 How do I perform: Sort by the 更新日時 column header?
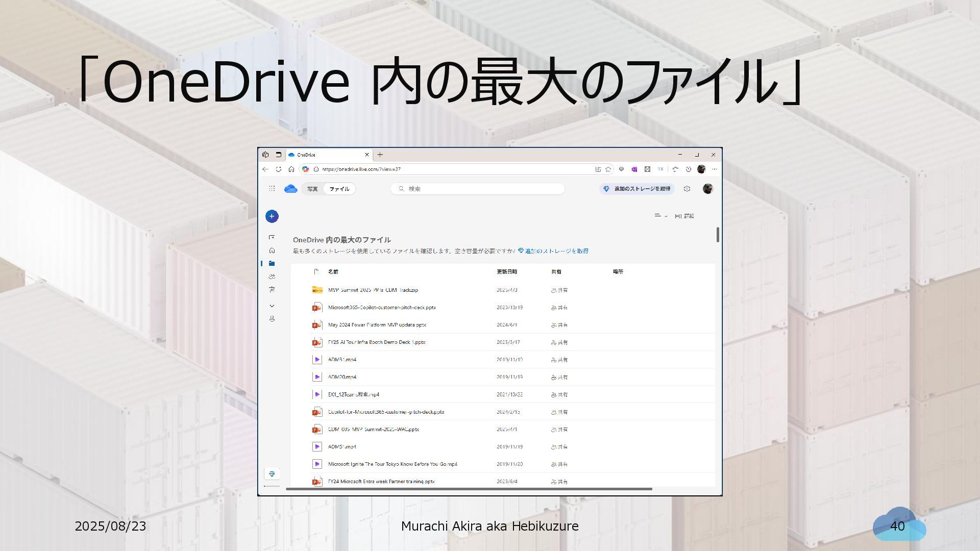(x=507, y=272)
